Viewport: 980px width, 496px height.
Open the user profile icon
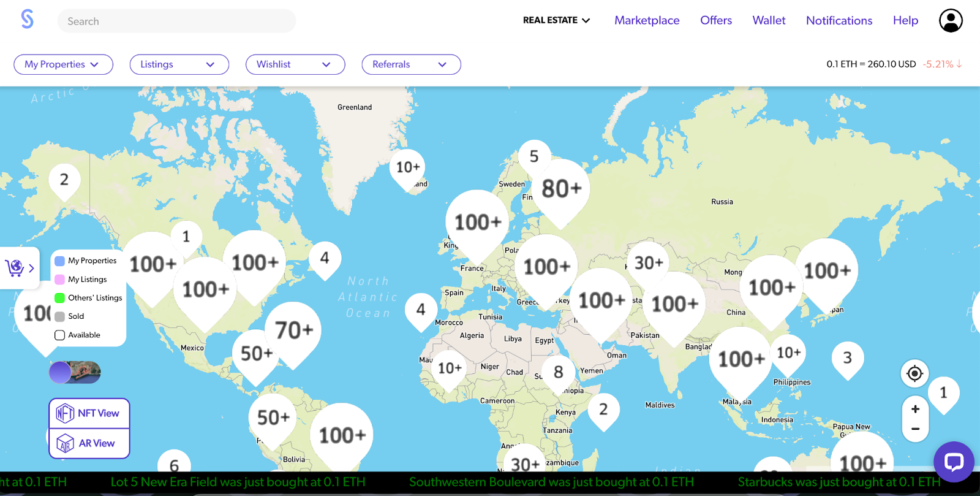point(951,20)
